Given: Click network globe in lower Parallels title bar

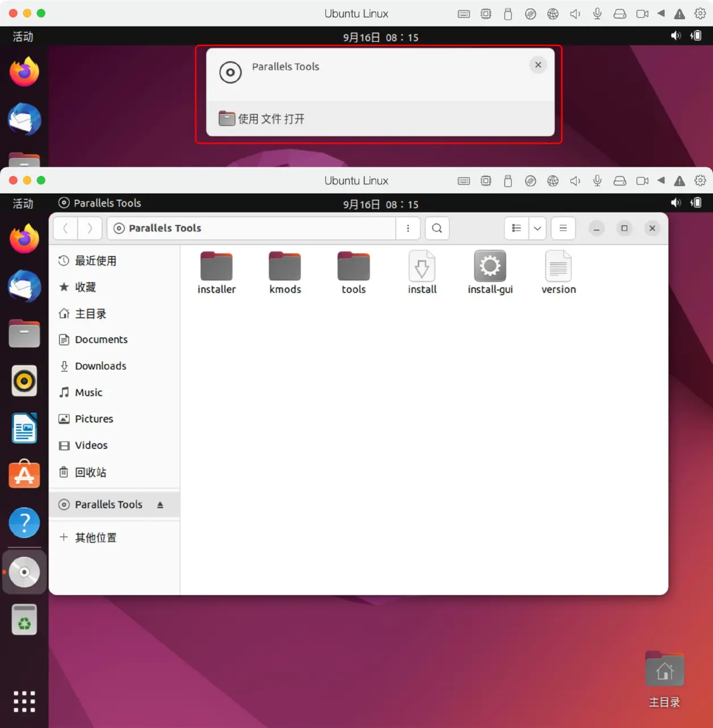Looking at the screenshot, I should [553, 181].
